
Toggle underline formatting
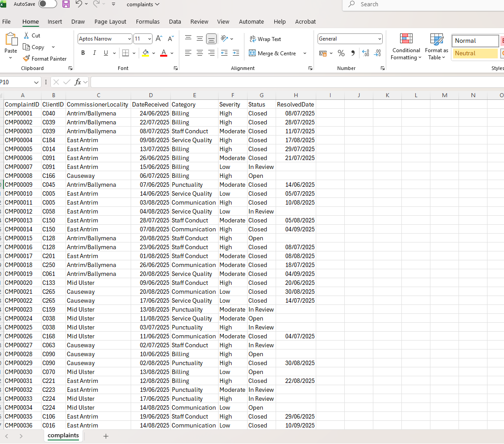(x=105, y=53)
